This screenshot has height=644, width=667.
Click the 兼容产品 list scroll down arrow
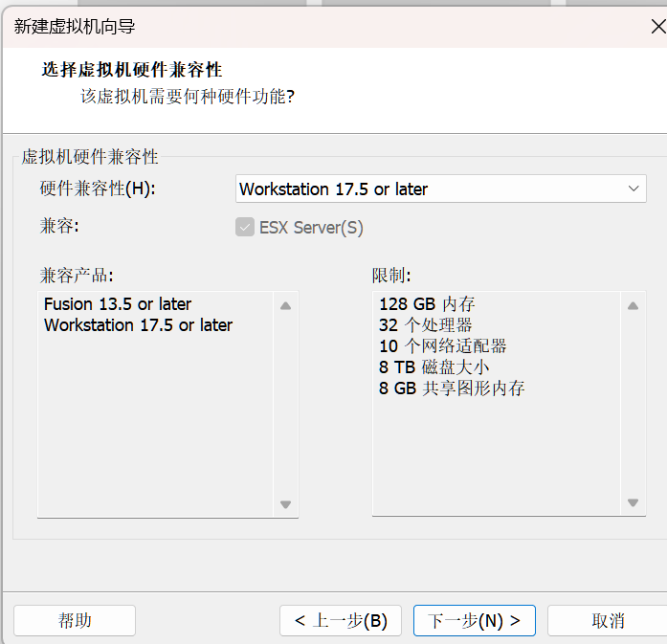point(285,504)
